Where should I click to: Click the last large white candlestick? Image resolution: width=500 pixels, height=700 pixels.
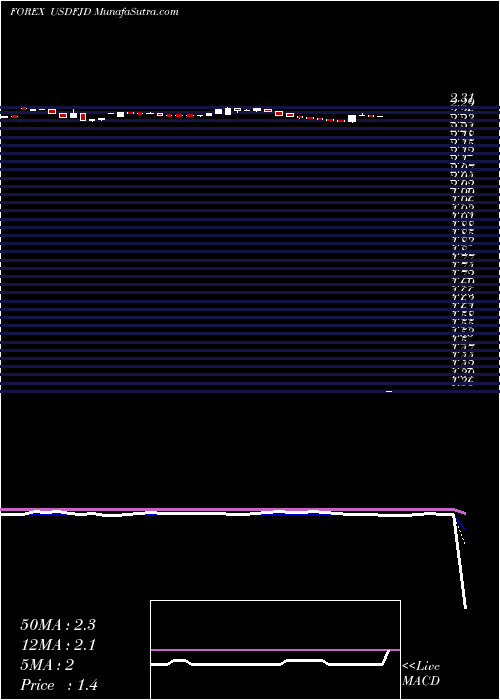click(352, 118)
